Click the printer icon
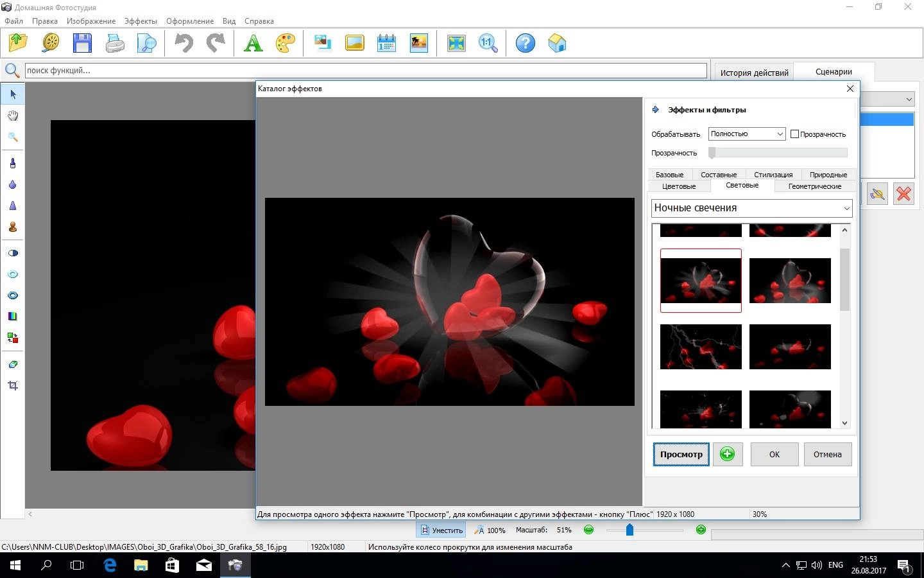The width and height of the screenshot is (924, 578). coord(115,43)
